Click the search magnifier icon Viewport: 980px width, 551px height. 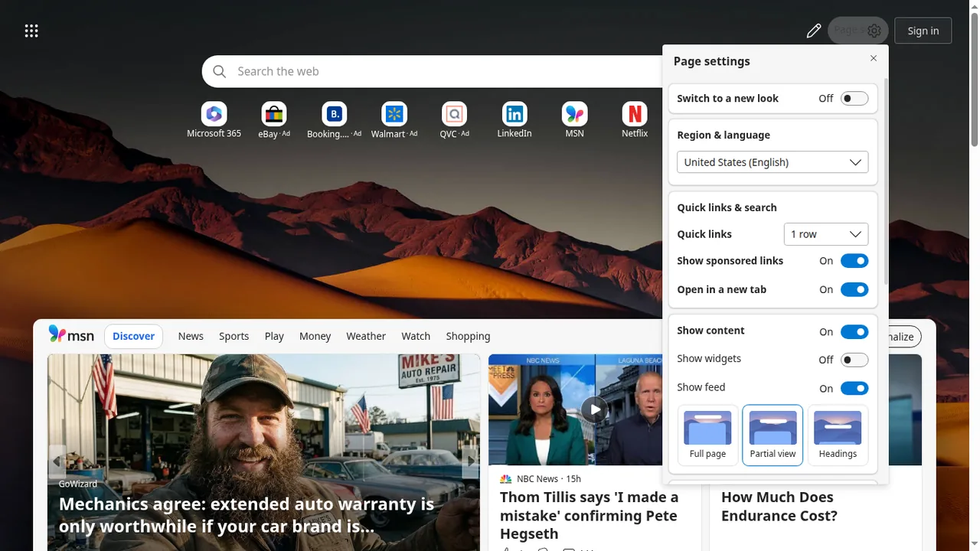click(x=220, y=71)
